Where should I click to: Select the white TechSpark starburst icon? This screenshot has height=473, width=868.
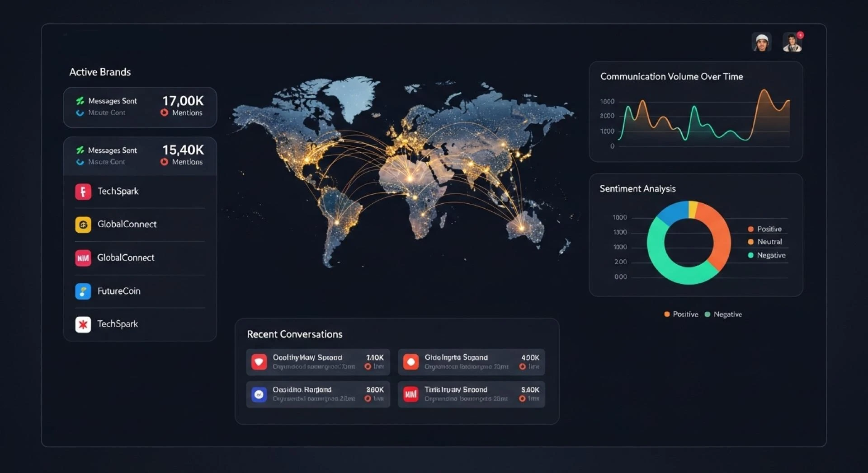tap(83, 324)
